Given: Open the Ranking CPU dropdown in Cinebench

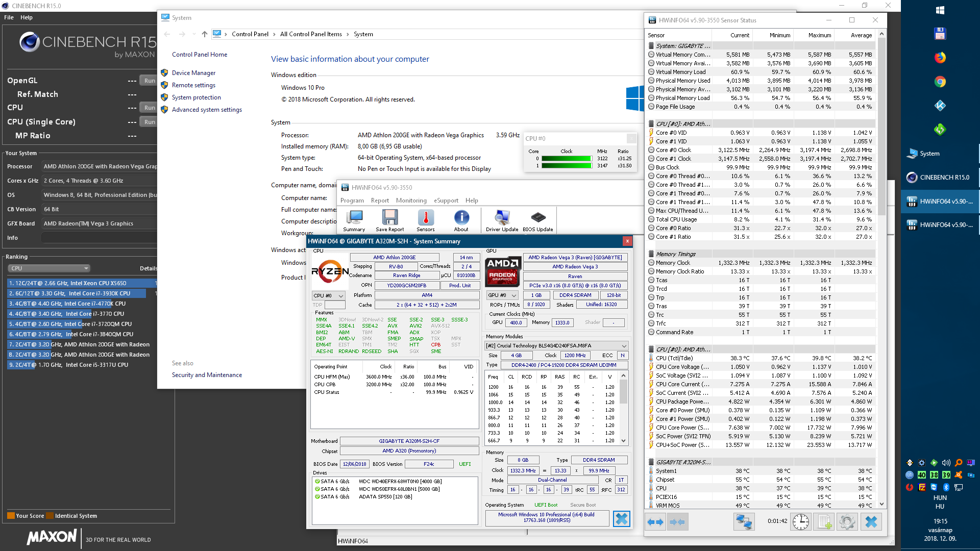Looking at the screenshot, I should tap(49, 268).
